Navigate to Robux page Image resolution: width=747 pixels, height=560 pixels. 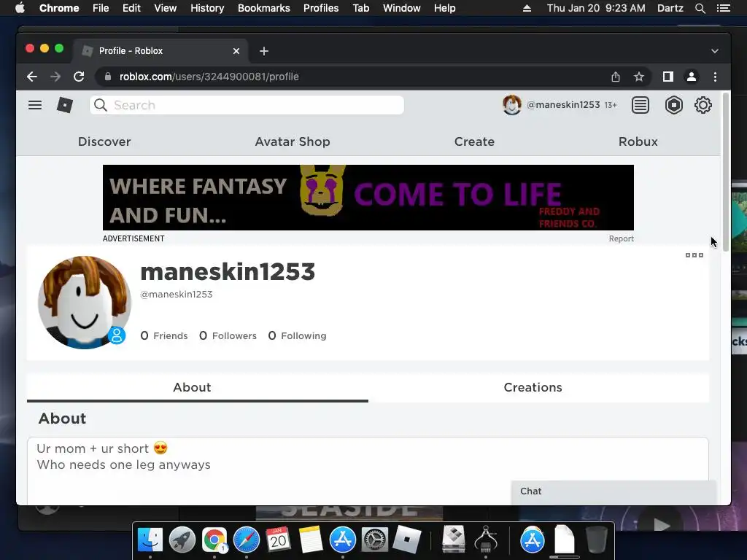tap(638, 141)
